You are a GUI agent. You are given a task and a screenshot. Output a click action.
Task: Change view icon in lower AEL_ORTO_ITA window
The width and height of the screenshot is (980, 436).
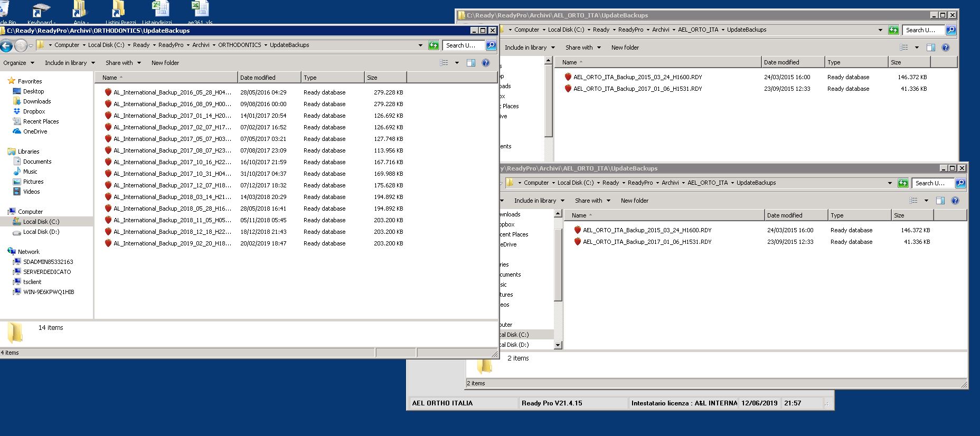pyautogui.click(x=913, y=201)
